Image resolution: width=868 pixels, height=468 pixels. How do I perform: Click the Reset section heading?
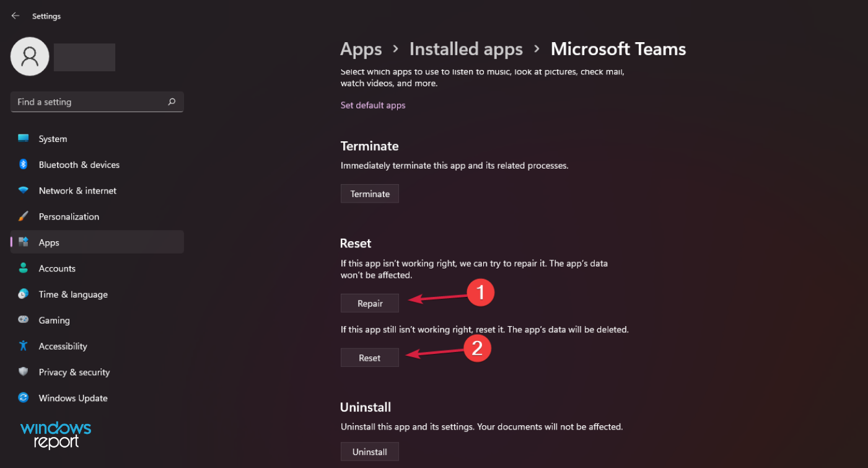point(356,244)
